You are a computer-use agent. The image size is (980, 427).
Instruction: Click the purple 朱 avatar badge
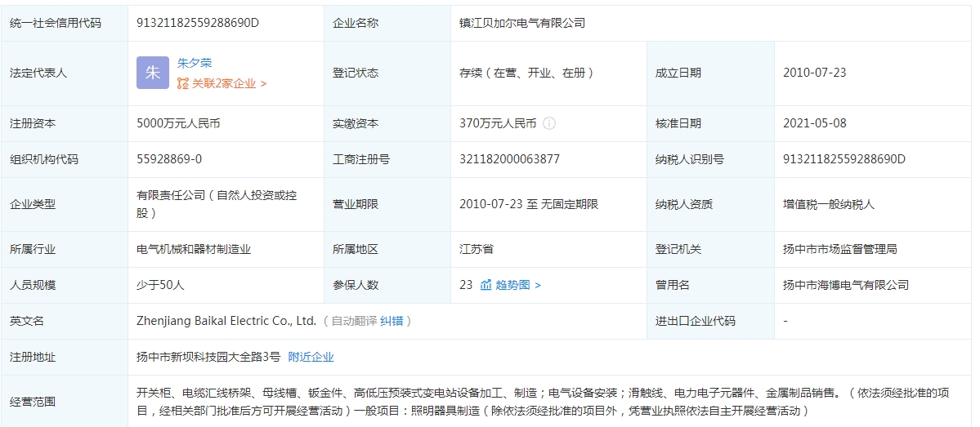tap(153, 73)
